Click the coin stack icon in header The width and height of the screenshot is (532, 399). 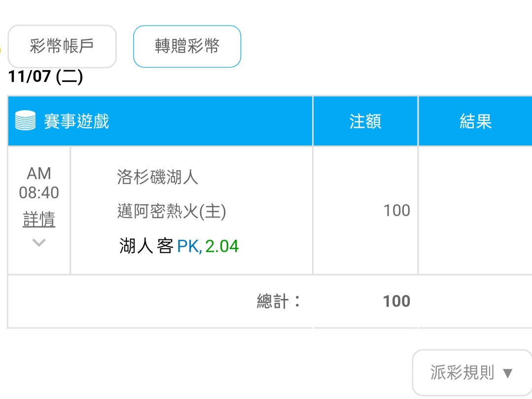click(26, 120)
